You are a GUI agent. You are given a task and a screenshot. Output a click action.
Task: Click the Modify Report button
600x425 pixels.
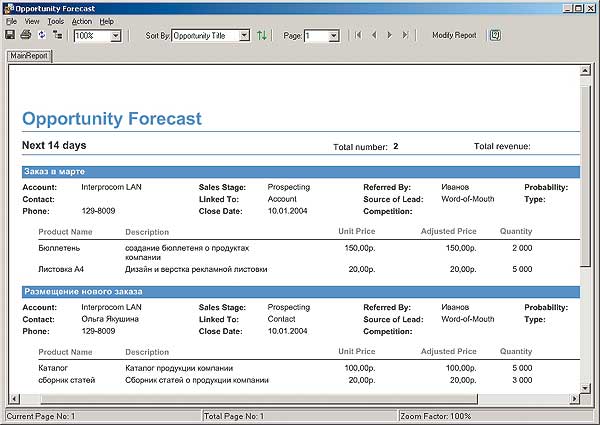click(x=454, y=35)
